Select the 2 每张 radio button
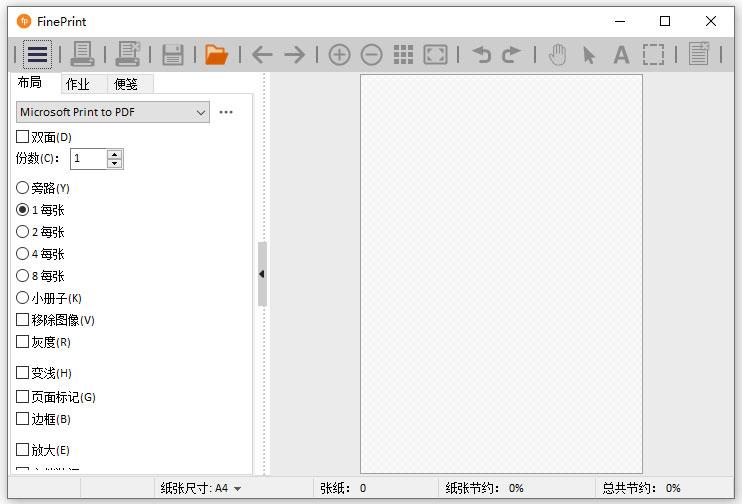Viewport: 742px width, 504px height. (22, 232)
